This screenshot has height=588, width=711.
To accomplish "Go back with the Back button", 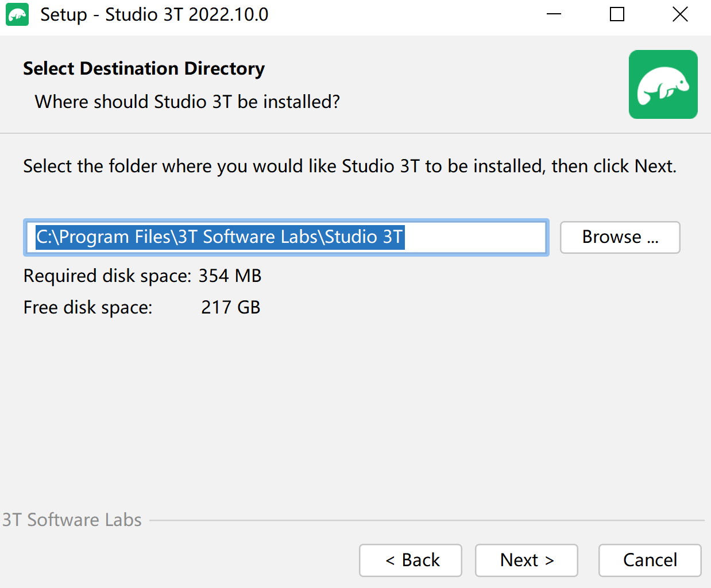I will click(x=411, y=560).
